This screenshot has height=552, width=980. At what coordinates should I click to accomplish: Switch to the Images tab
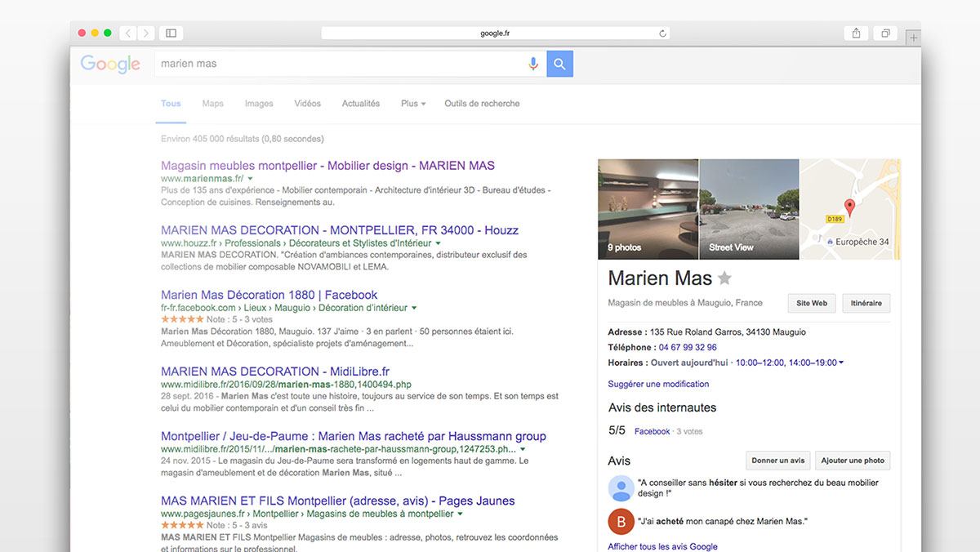259,104
